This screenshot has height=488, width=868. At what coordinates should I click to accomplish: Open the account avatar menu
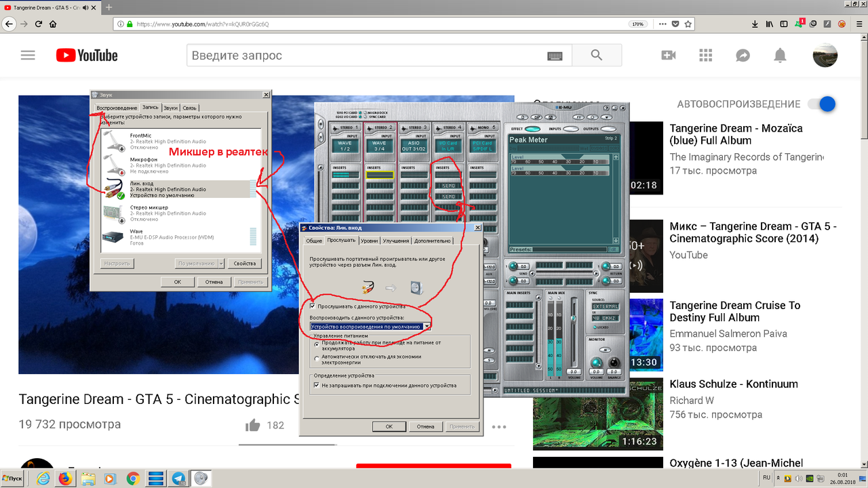[x=825, y=56]
